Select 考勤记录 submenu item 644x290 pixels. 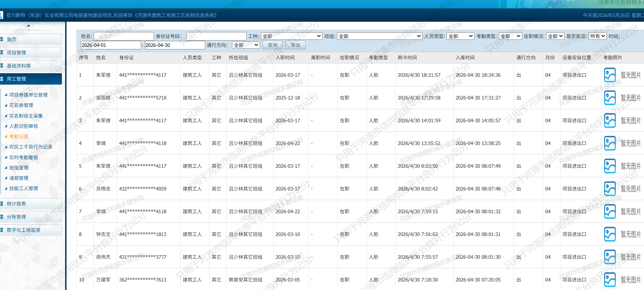pyautogui.click(x=19, y=136)
